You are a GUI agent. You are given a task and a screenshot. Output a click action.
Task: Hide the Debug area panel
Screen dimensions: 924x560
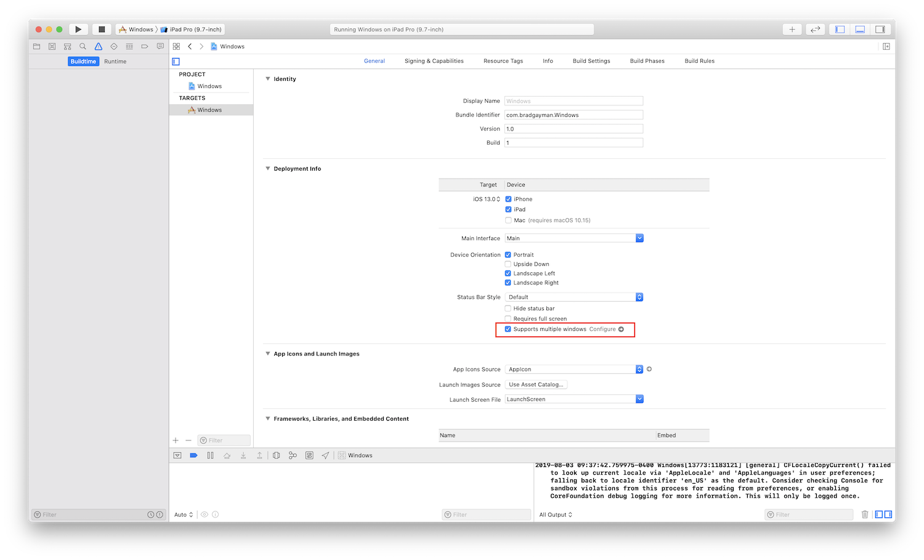[860, 29]
